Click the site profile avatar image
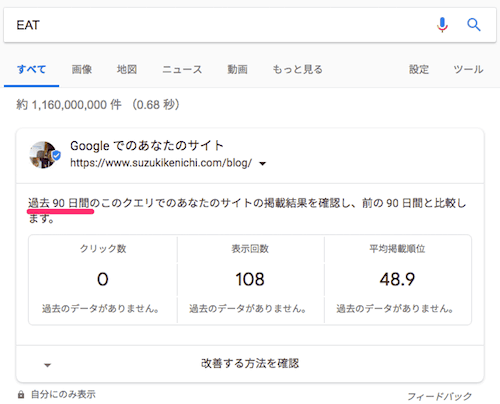The width and height of the screenshot is (500, 404). coord(43,155)
